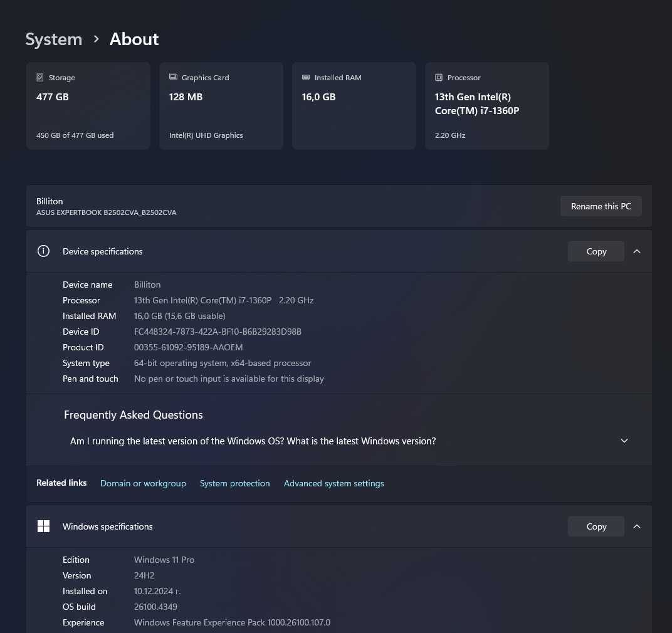This screenshot has height=633, width=672.
Task: Select the No pen or touch input text
Action: click(229, 379)
